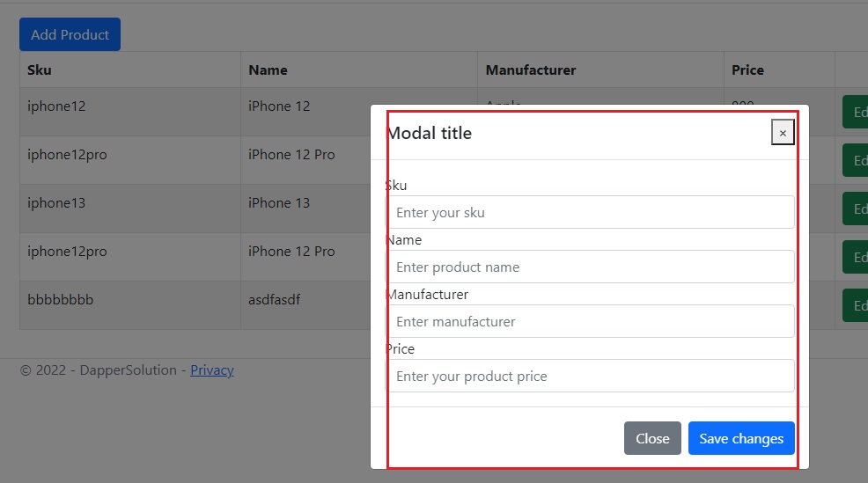Focus the Enter your sku field
The height and width of the screenshot is (483, 868).
[590, 212]
